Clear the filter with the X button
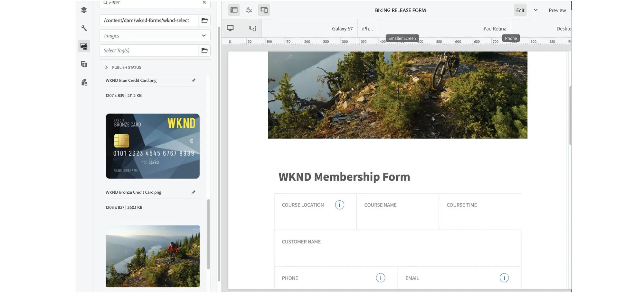The height and width of the screenshot is (293, 644). click(204, 2)
